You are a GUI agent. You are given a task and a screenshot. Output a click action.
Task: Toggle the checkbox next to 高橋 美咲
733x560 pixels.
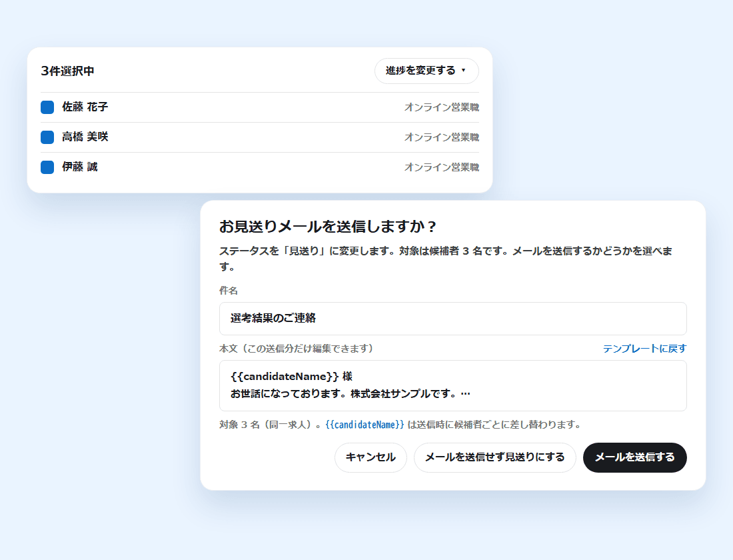[x=47, y=137]
